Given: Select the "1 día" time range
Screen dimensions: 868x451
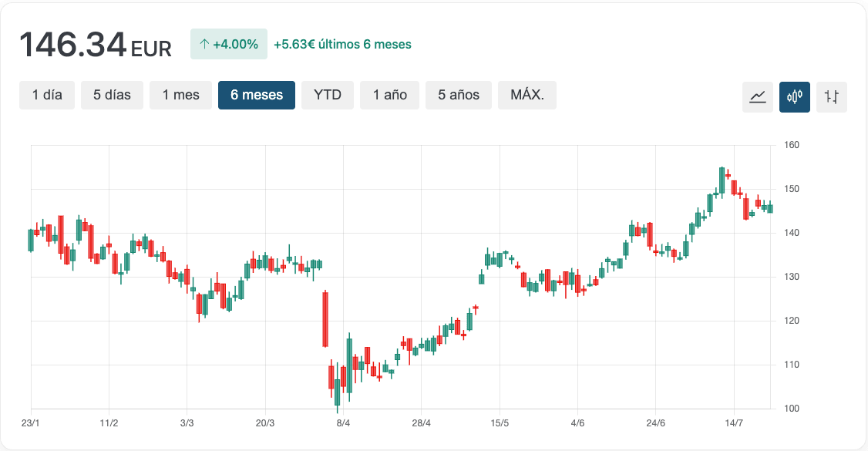Looking at the screenshot, I should tap(46, 95).
